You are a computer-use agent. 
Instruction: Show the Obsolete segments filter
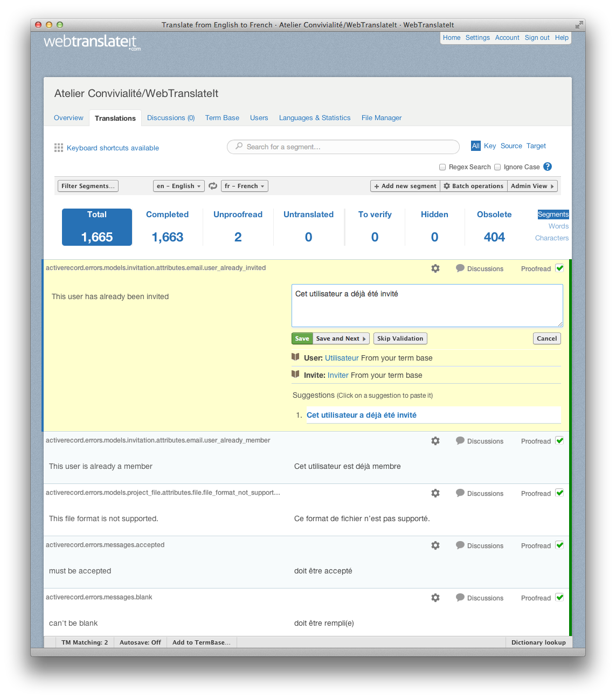494,227
